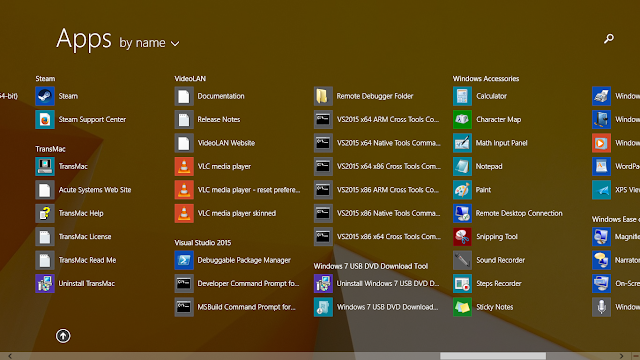Open the search magnifier icon

609,38
